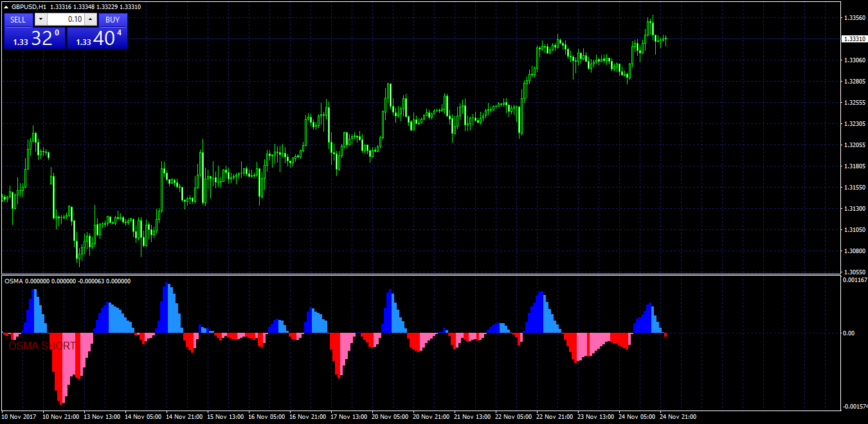The image size is (868, 424).
Task: Click the 1.33560 price axis label
Action: tap(853, 18)
